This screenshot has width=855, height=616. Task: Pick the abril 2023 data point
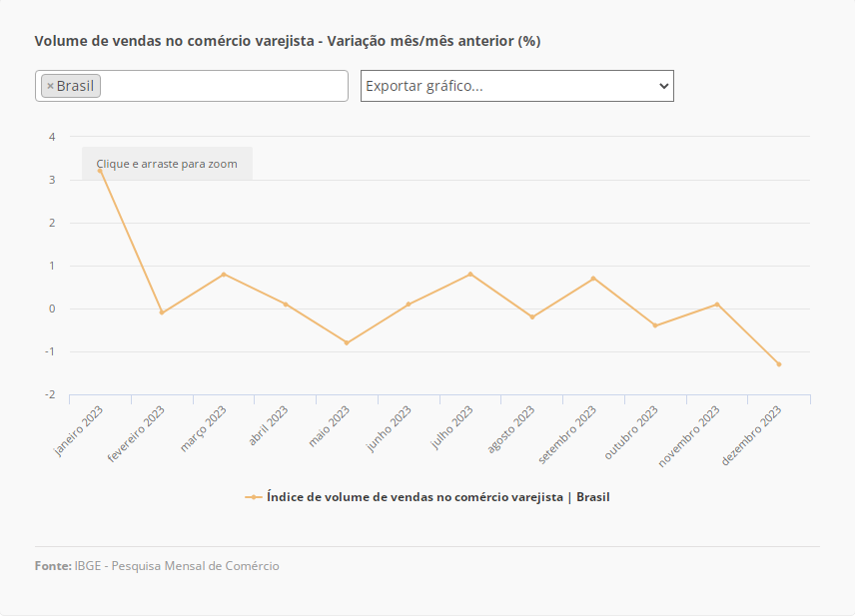coord(286,305)
